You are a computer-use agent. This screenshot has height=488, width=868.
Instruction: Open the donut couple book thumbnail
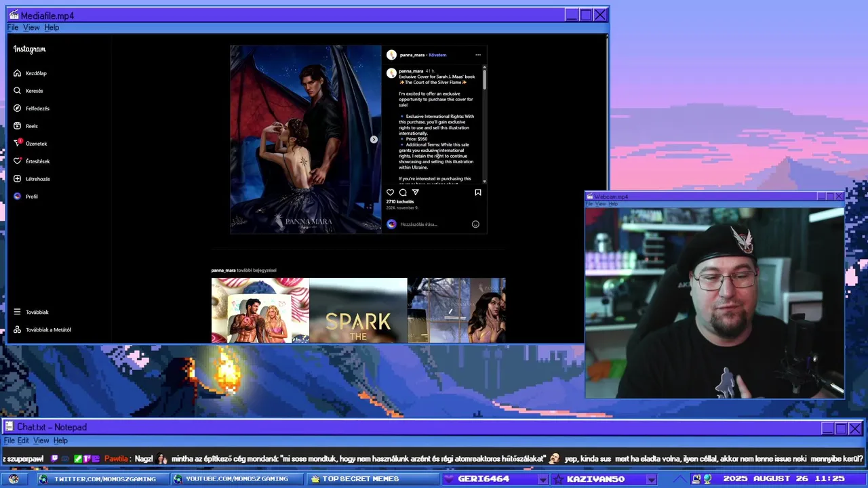click(260, 310)
